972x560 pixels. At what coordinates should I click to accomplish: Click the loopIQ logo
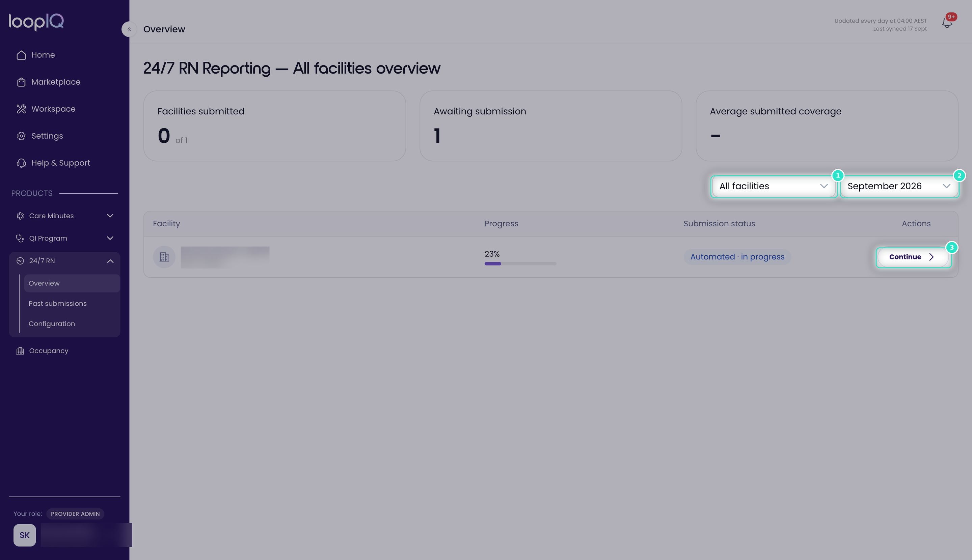(x=36, y=22)
